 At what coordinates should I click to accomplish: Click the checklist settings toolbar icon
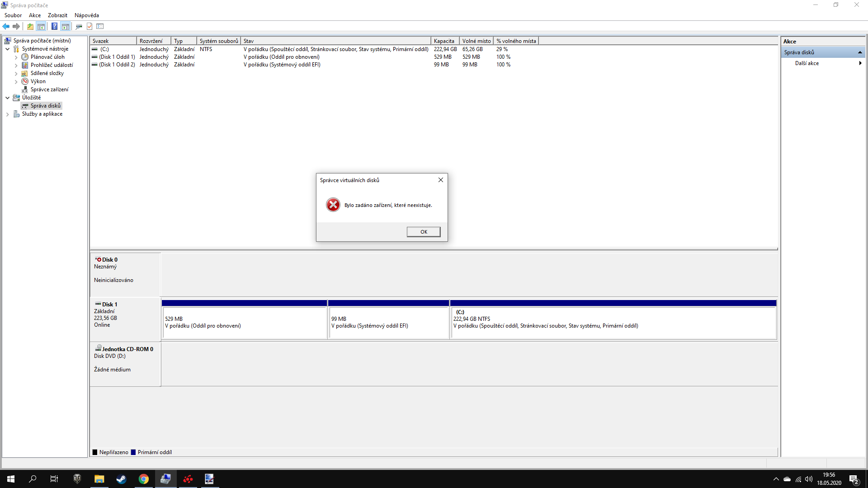click(100, 26)
